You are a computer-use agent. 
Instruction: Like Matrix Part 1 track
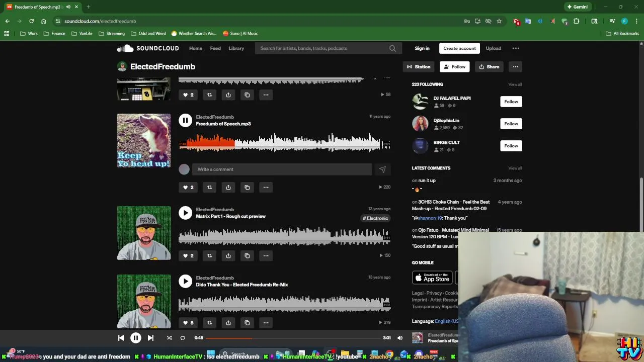pos(188,255)
